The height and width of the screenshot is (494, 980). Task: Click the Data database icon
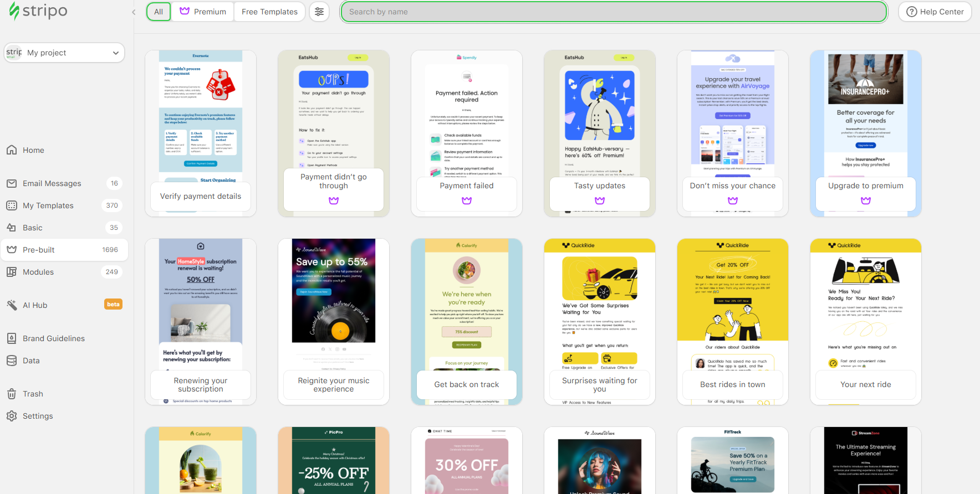point(12,361)
